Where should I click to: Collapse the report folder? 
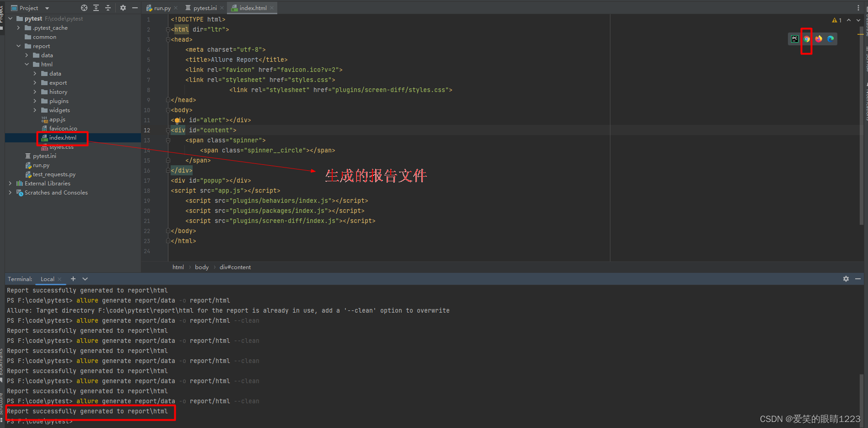click(18, 46)
